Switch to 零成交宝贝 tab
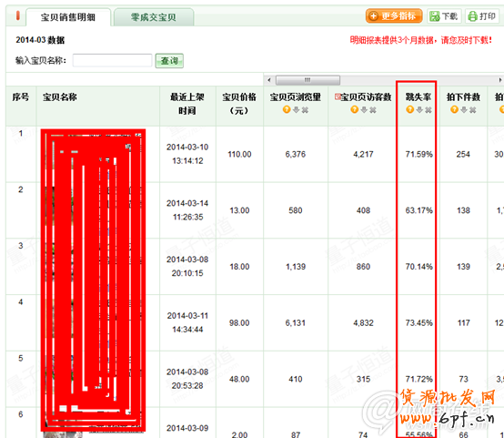This screenshot has height=438, width=504. (x=154, y=17)
